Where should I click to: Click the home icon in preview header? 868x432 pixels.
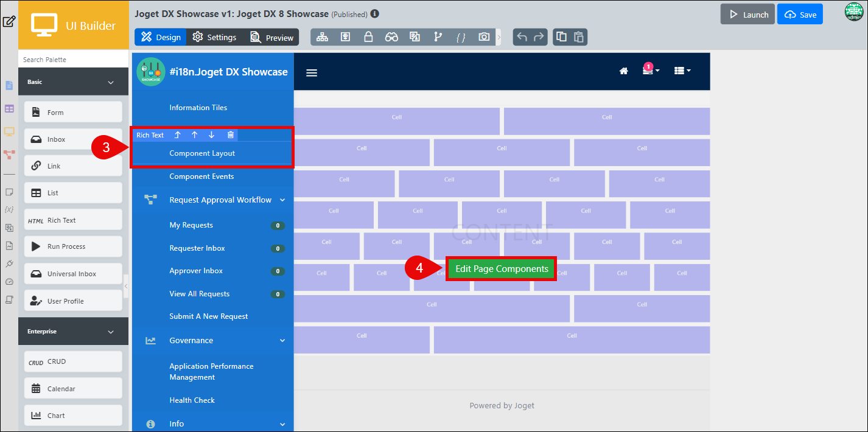click(623, 71)
